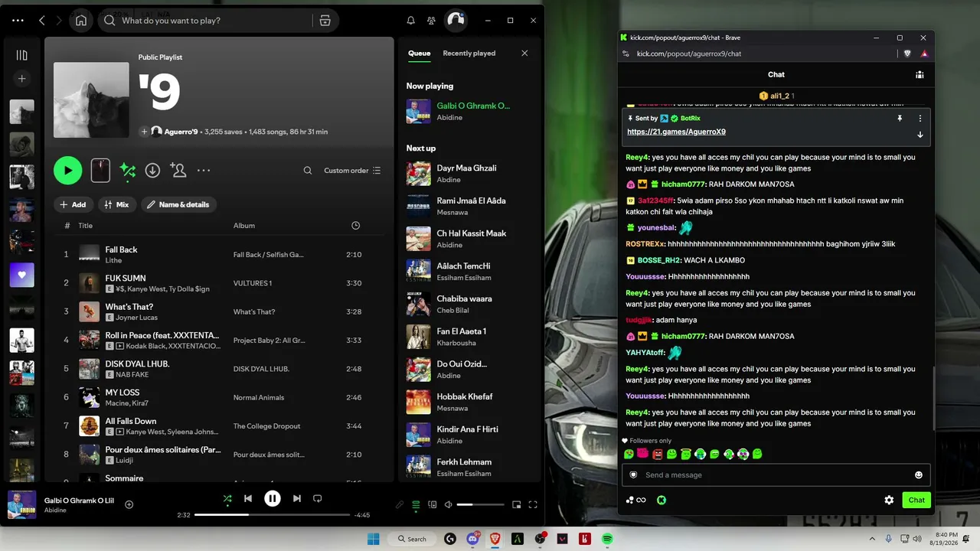Sort tracks by the Album column header
Viewport: 980px width, 551px height.
click(244, 226)
